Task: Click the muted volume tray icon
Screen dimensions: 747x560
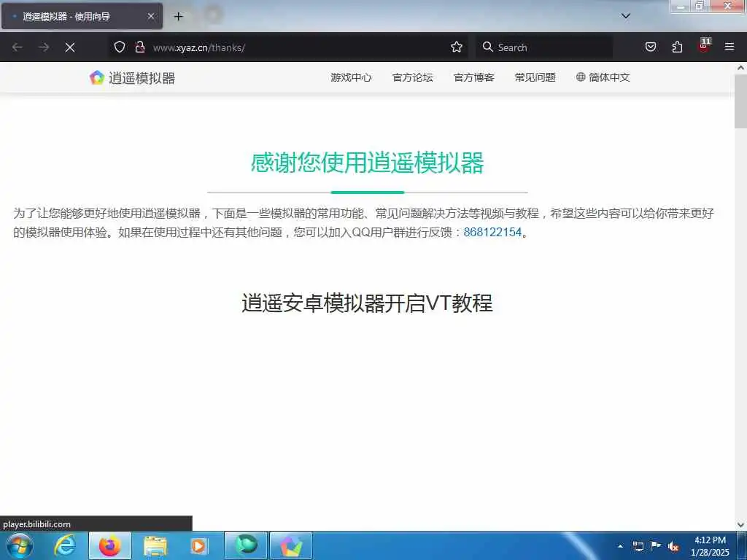Action: [x=673, y=547]
